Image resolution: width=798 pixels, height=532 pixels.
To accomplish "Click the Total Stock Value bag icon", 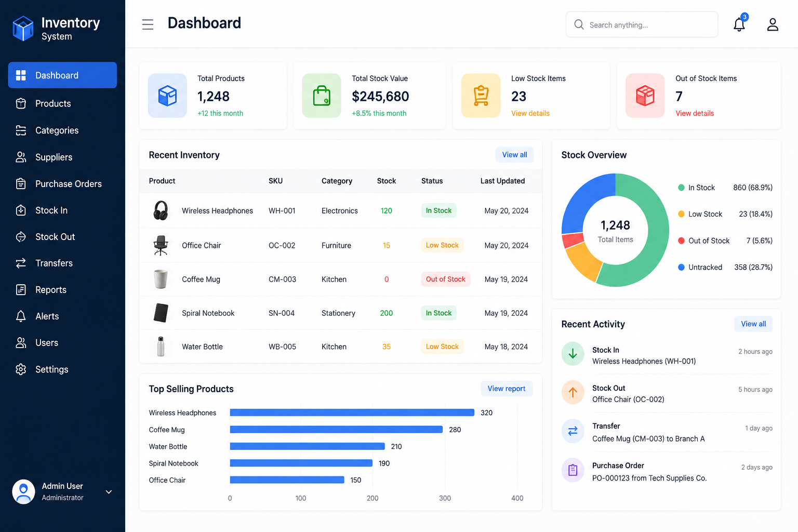I will tap(322, 96).
